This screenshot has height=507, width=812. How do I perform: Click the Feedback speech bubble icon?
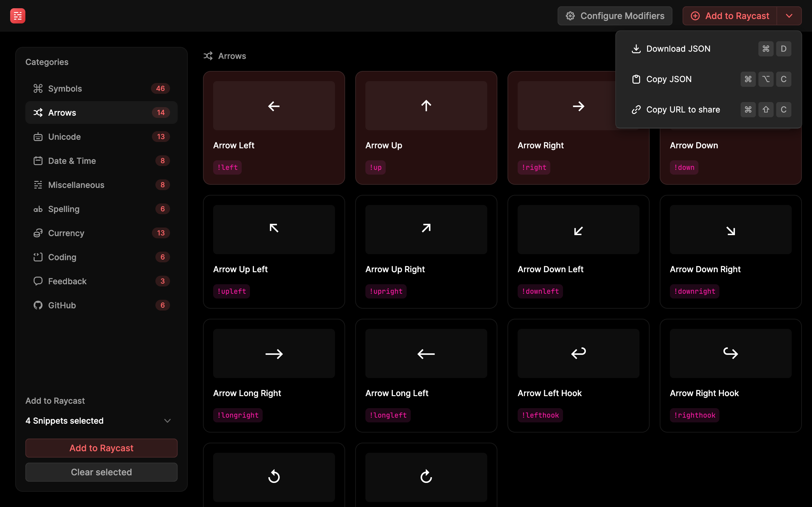[x=38, y=281]
